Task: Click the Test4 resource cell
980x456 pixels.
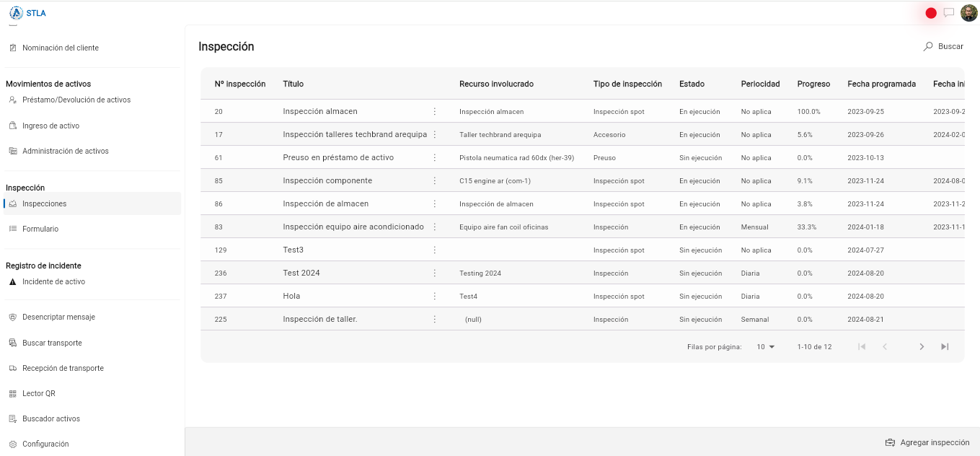Action: coord(468,296)
